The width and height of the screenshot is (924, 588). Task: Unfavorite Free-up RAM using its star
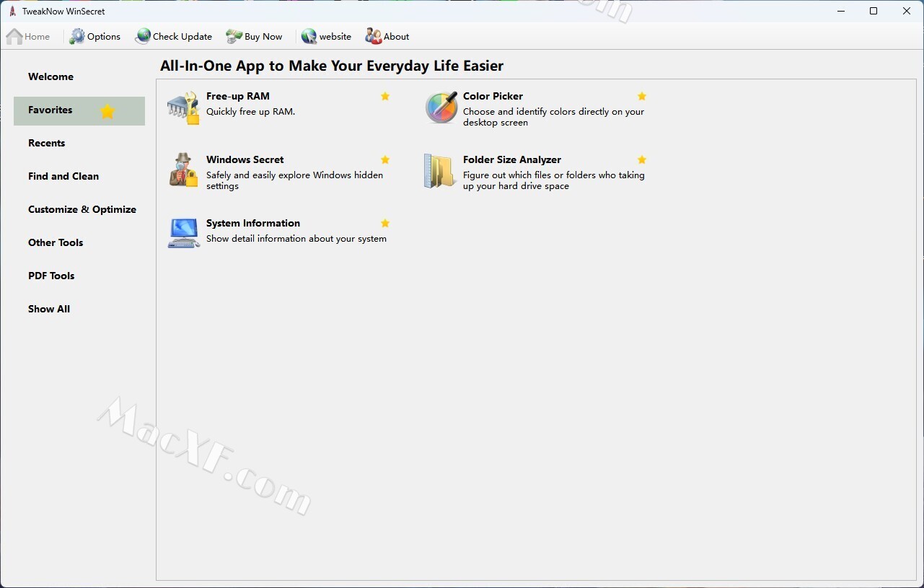click(385, 96)
